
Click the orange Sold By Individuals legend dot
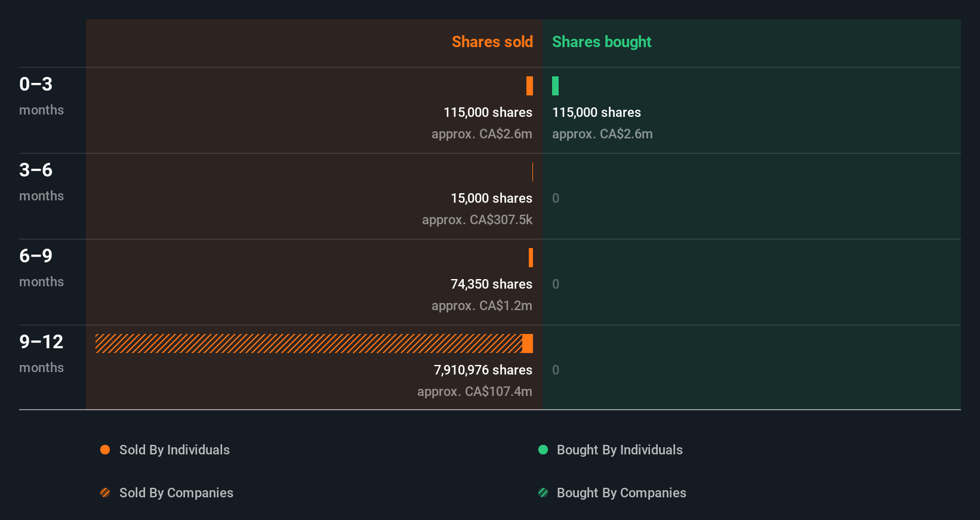coord(105,450)
